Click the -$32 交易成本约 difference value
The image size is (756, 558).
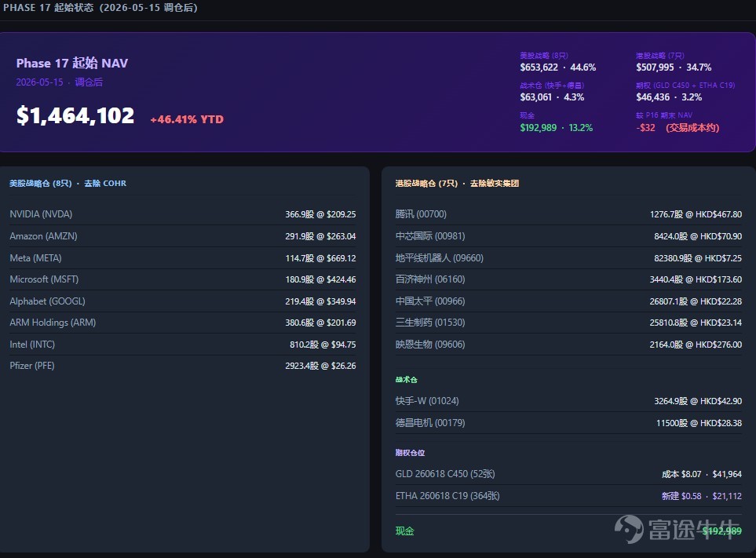pyautogui.click(x=677, y=128)
